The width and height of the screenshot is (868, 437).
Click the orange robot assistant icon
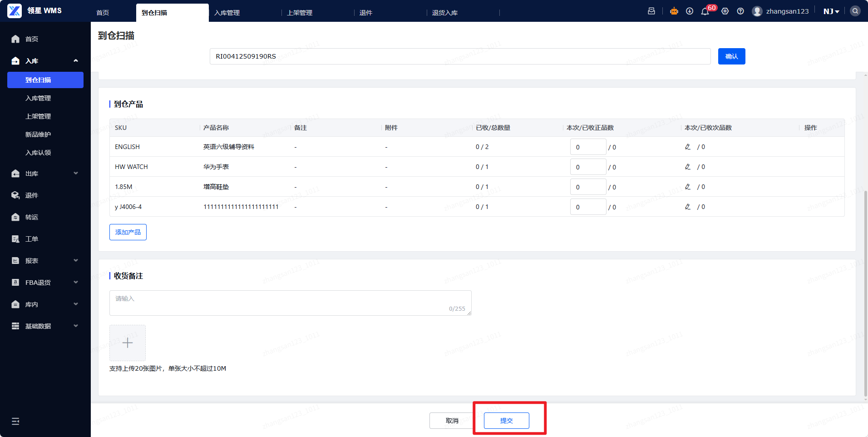674,11
